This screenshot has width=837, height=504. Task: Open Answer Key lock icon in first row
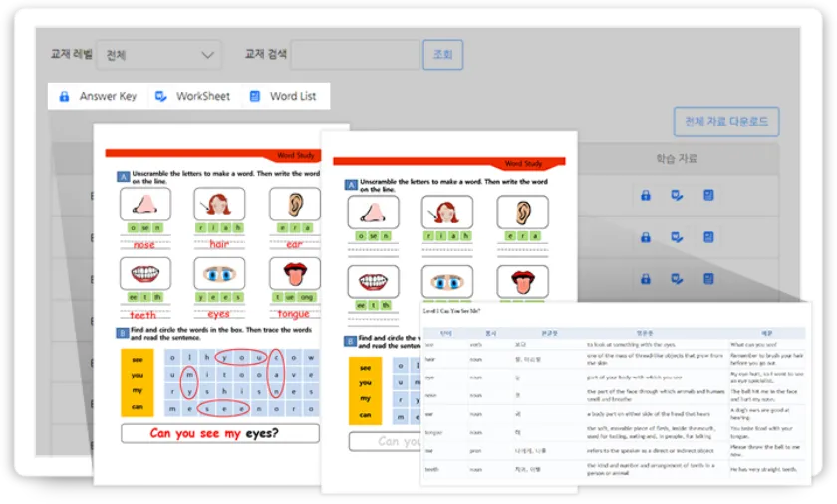pos(646,195)
